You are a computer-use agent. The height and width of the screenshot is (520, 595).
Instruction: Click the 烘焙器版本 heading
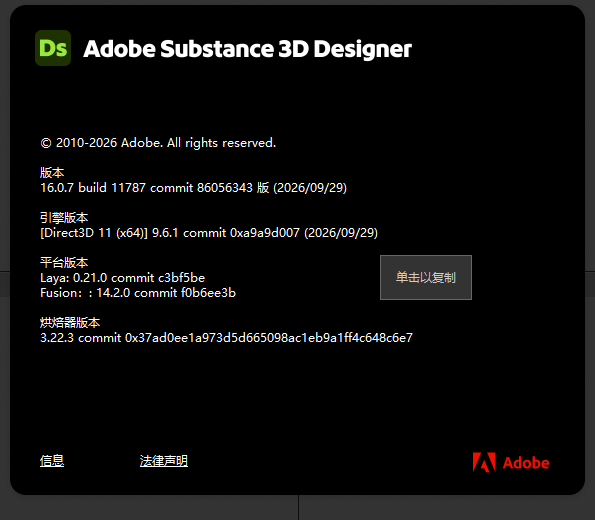pos(70,323)
